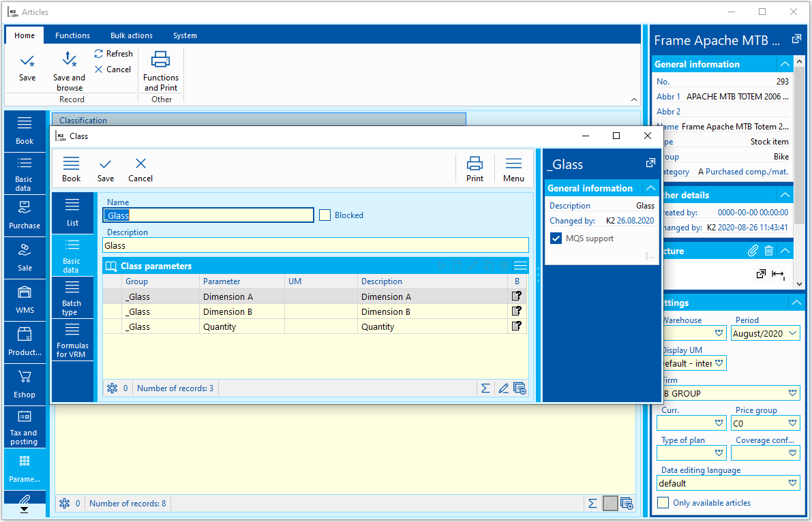Collapse General information in _Glass panel

pyautogui.click(x=650, y=188)
